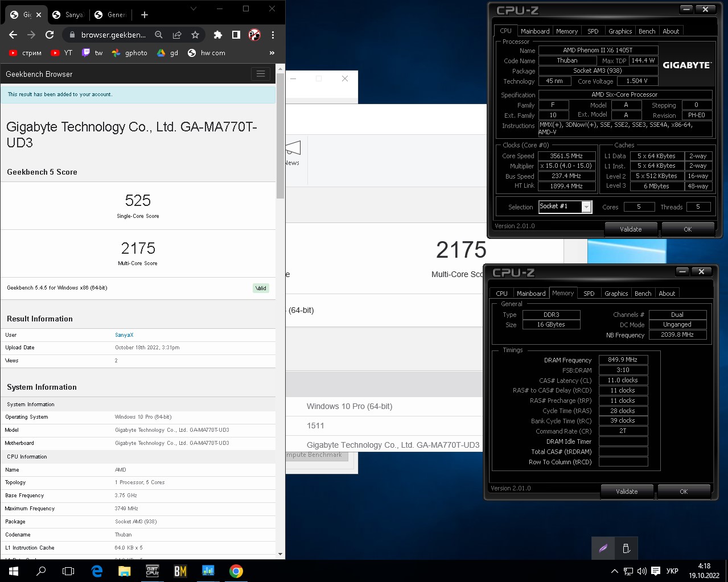Open the gd Google Drive bookmark

pos(168,53)
